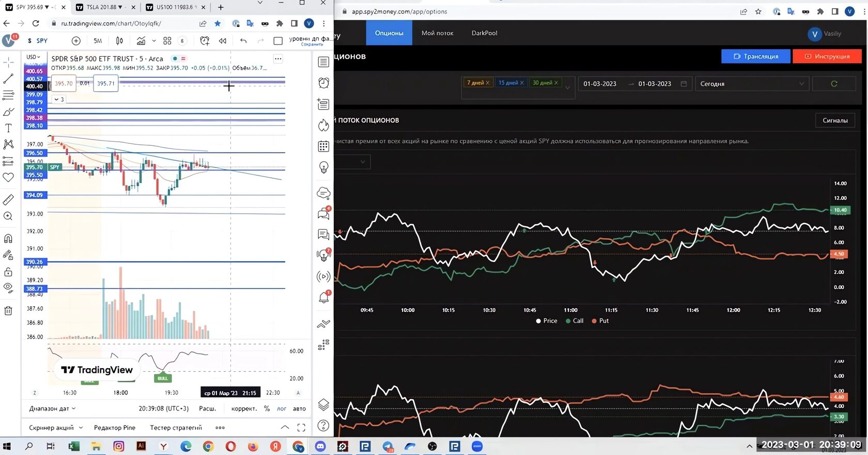The width and height of the screenshot is (868, 455).
Task: Switch to the Мой поток tab
Action: click(x=437, y=33)
